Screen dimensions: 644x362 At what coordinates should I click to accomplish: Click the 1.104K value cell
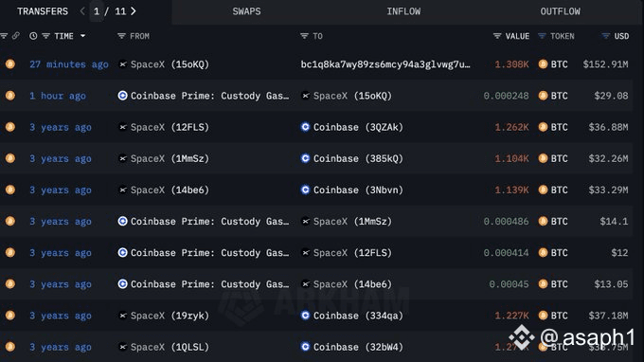(511, 158)
